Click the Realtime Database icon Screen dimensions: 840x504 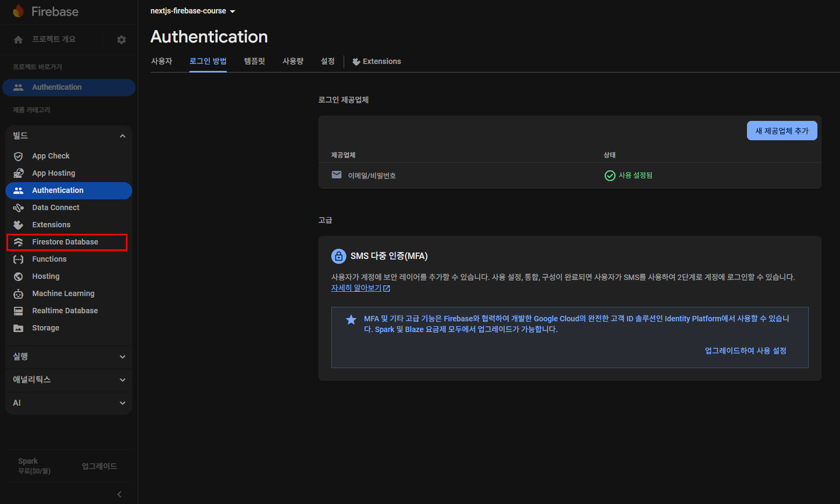pyautogui.click(x=18, y=311)
